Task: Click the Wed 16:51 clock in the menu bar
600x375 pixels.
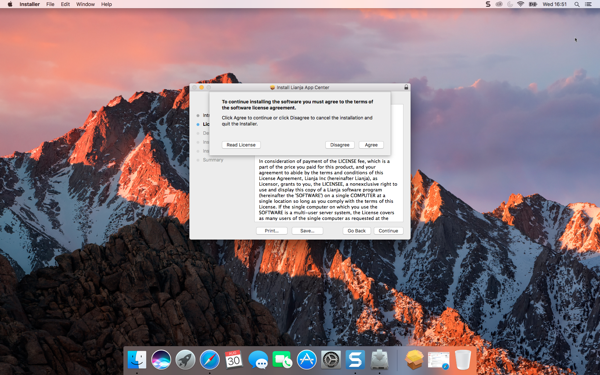Action: click(x=554, y=4)
